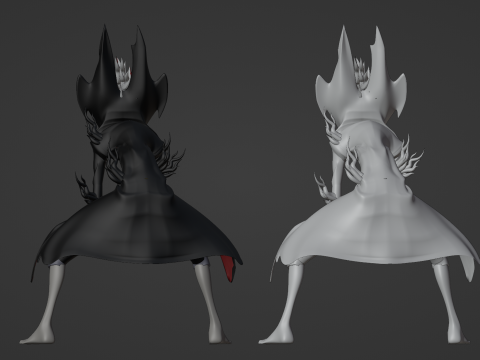Image resolution: width=480 pixels, height=360 pixels.
Task: Click the red cloth piece on dark model
Action: click(229, 268)
